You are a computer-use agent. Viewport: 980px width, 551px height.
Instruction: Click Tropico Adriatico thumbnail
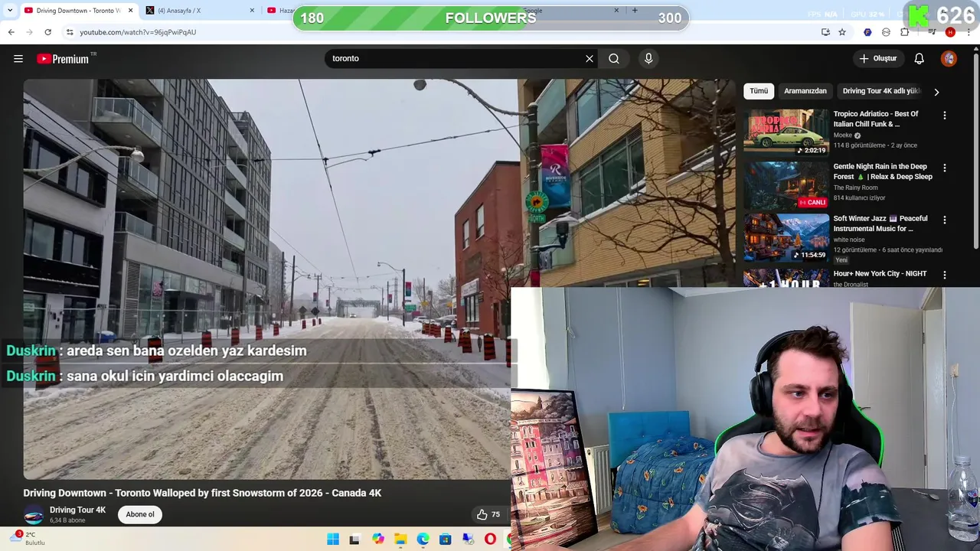click(x=786, y=132)
